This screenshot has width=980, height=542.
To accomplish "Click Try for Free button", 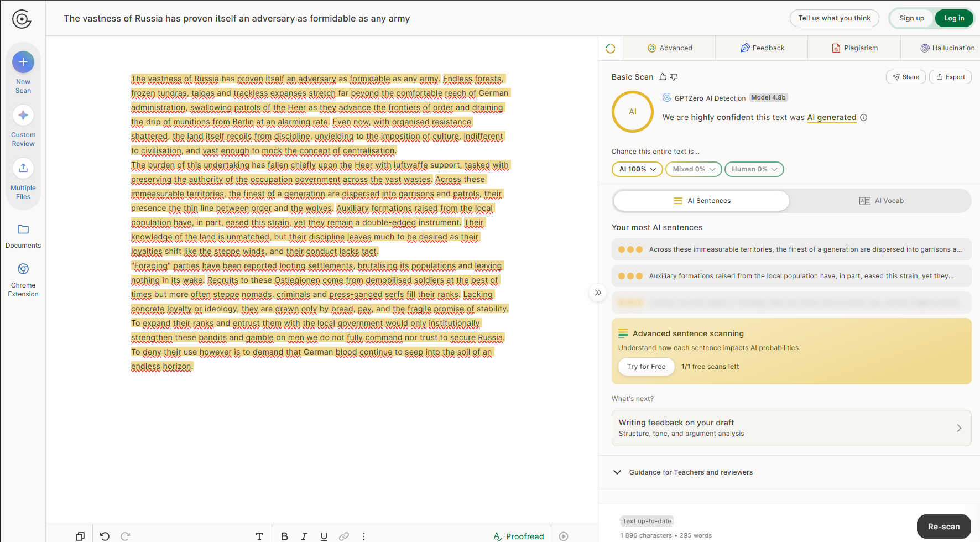I will click(646, 367).
